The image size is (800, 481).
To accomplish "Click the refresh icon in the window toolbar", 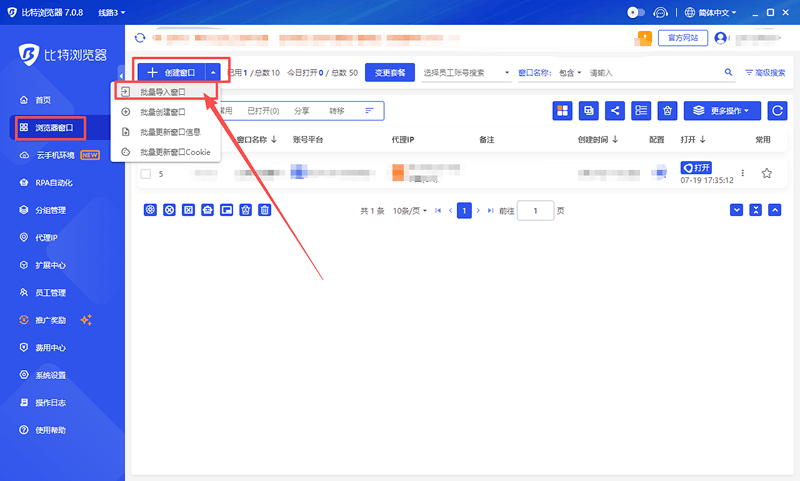I will [776, 111].
